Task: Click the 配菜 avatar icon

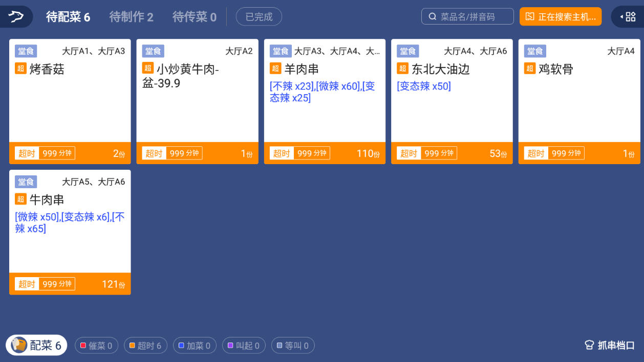Action: 19,345
